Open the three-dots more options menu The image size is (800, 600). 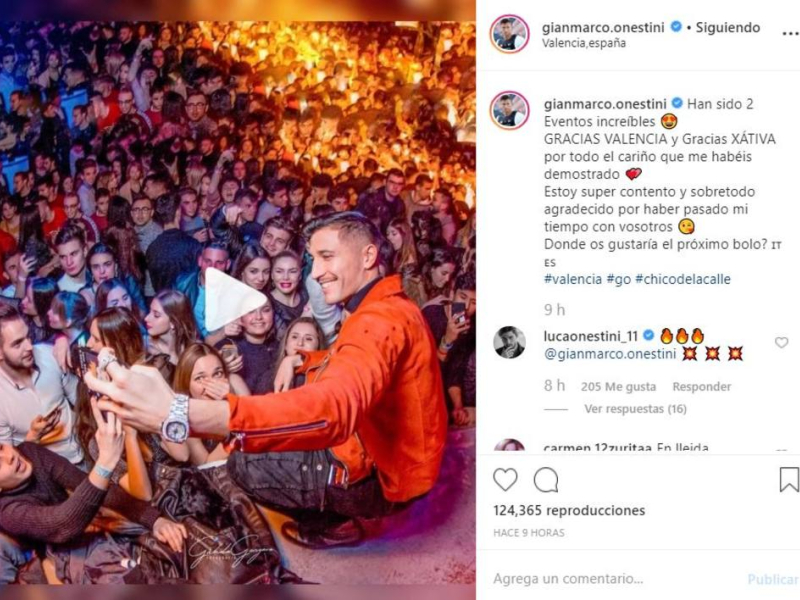[790, 33]
